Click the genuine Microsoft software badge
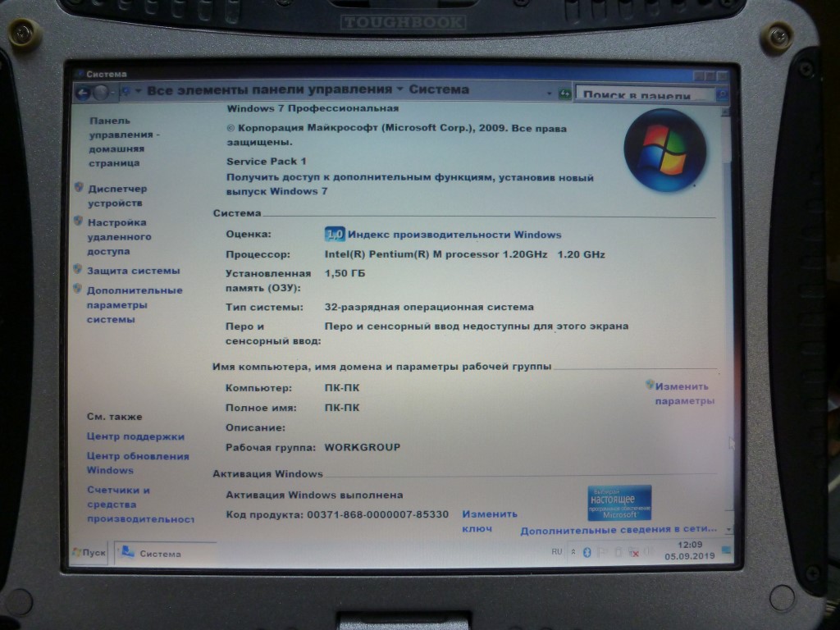 [619, 503]
